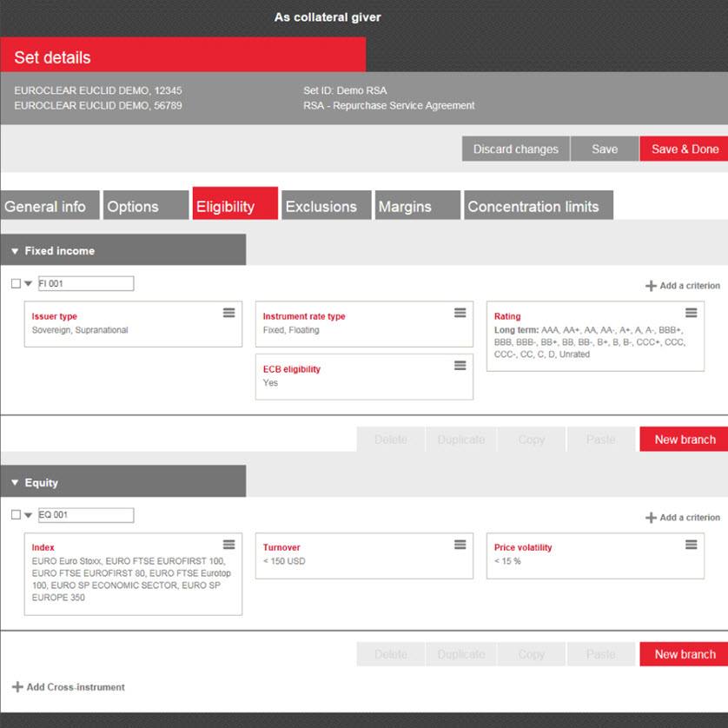This screenshot has height=728, width=728.
Task: Click the '< 150 USD' turnover value
Action: coord(284,561)
